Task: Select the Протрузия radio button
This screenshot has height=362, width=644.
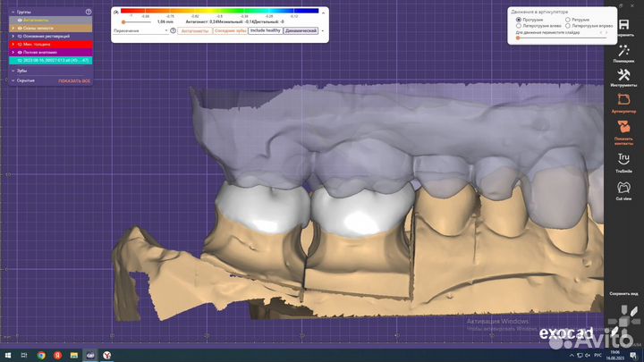Action: pos(518,19)
